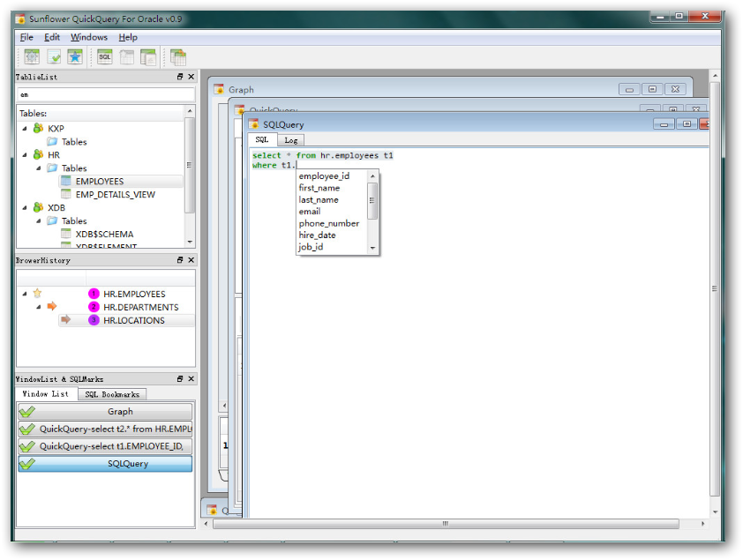Maximize the SQLQuery inner window
Screen dimensions: 743x560
click(x=687, y=124)
